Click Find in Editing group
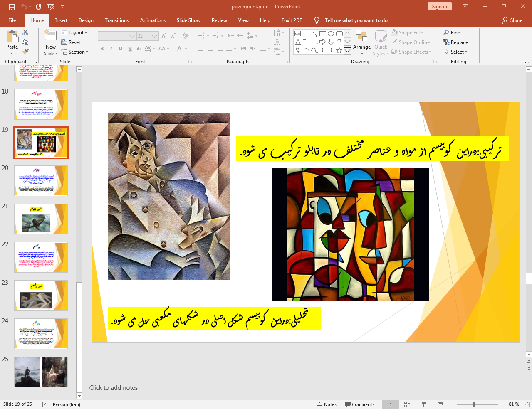The image size is (532, 409). (x=452, y=32)
